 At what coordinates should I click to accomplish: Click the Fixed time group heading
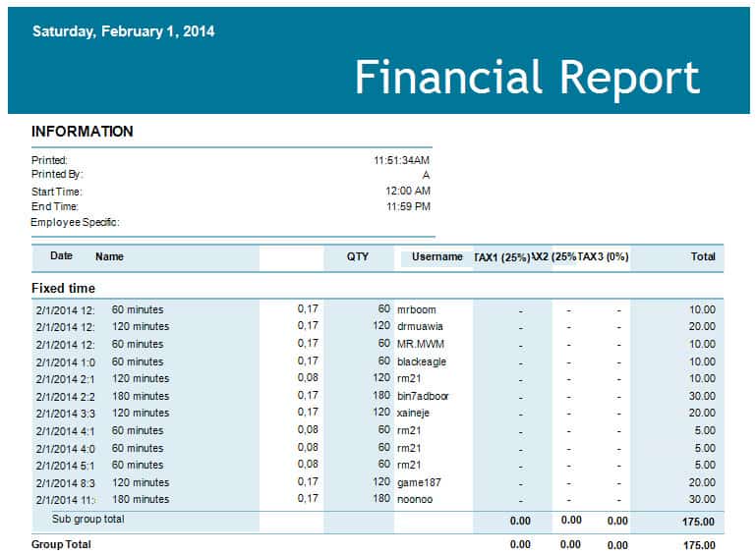pos(63,288)
